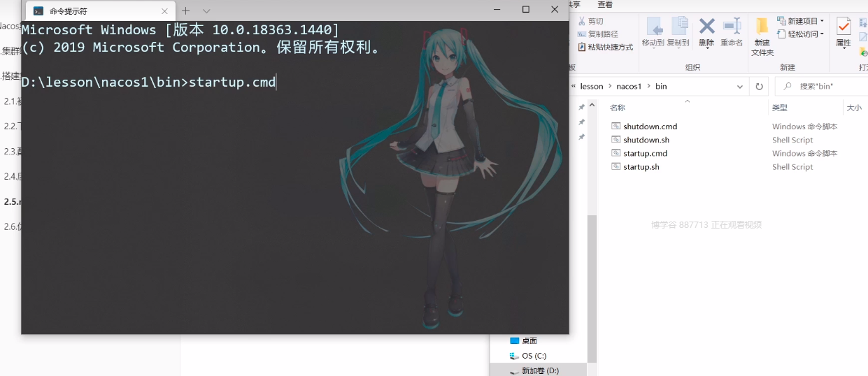Screen dimensions: 868x376
Task: Expand the « hidden breadcrumb overflow
Action: point(574,87)
